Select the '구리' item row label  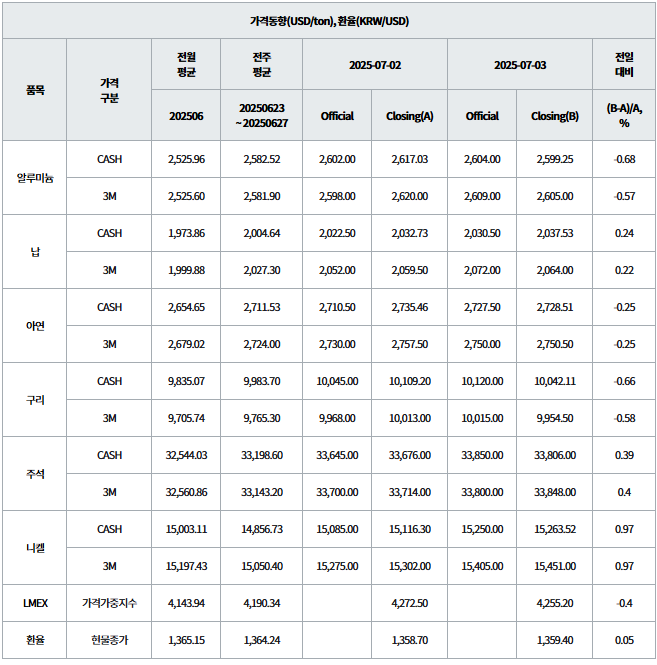[x=35, y=400]
